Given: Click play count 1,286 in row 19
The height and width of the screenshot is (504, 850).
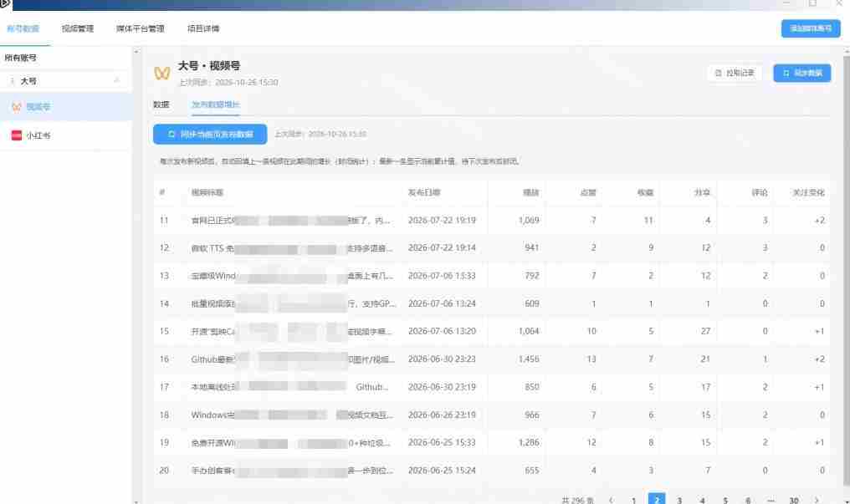Looking at the screenshot, I should [529, 443].
